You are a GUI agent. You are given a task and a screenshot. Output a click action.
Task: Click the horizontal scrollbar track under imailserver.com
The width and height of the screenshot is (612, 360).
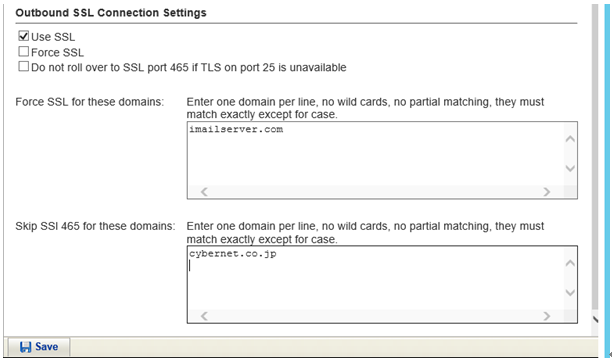click(x=375, y=192)
